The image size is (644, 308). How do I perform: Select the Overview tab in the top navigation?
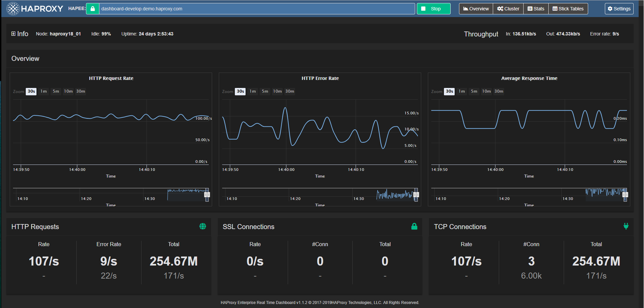pyautogui.click(x=476, y=9)
